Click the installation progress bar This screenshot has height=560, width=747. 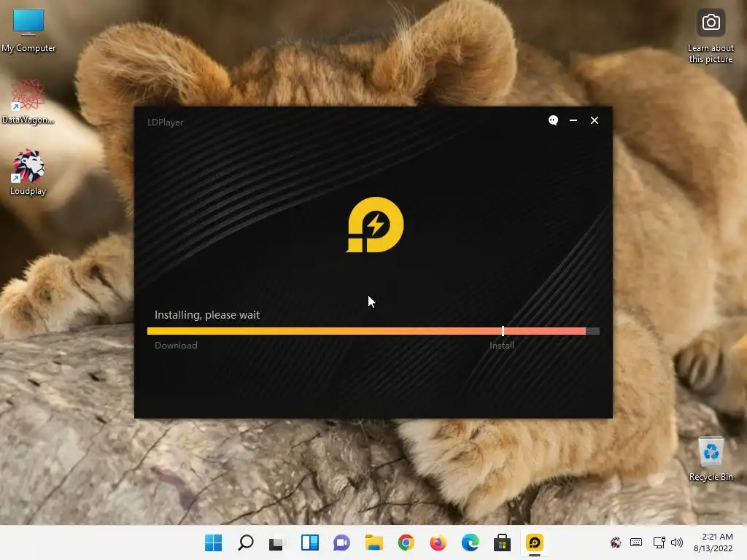[373, 331]
